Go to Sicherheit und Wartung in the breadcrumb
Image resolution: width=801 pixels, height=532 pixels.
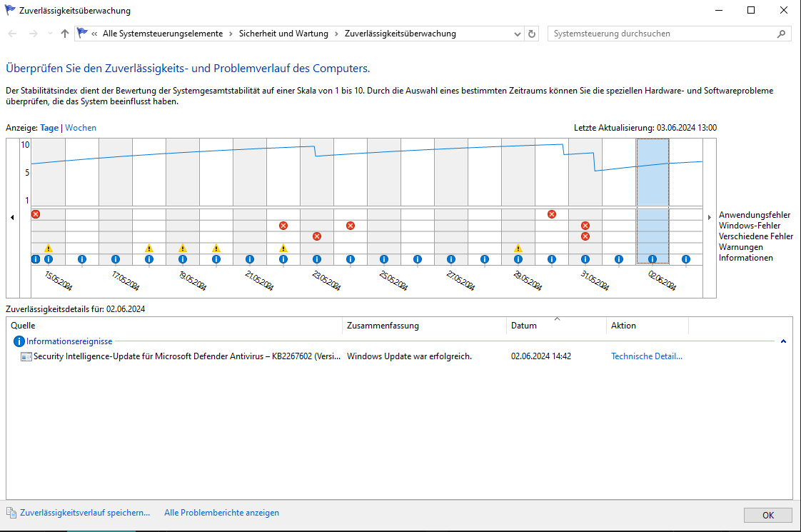[x=283, y=34]
